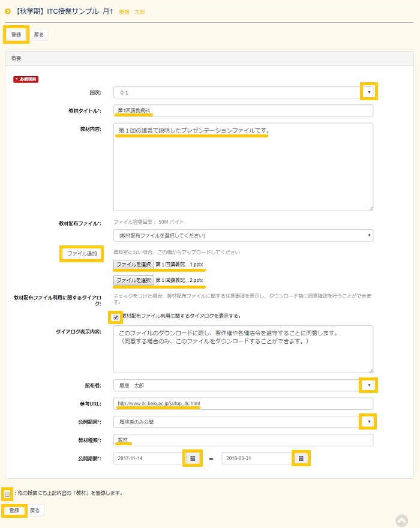Click into the 参考URL text field
The image size is (420, 528).
pyautogui.click(x=243, y=403)
